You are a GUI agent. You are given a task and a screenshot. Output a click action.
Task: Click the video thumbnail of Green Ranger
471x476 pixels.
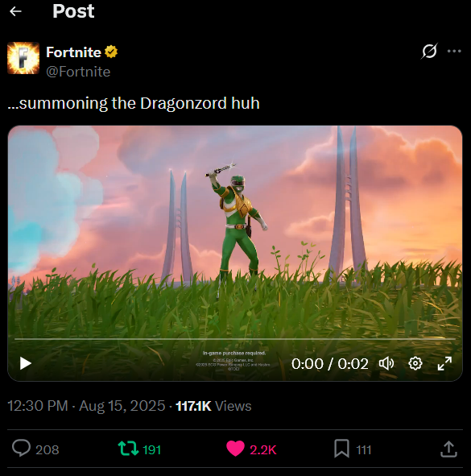[x=235, y=230]
